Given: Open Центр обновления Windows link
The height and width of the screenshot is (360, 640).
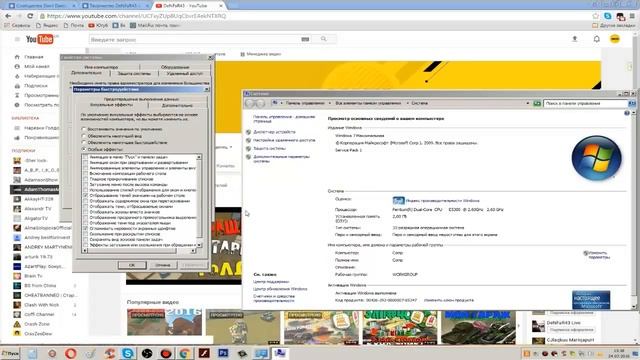Looking at the screenshot, I should 280,289.
